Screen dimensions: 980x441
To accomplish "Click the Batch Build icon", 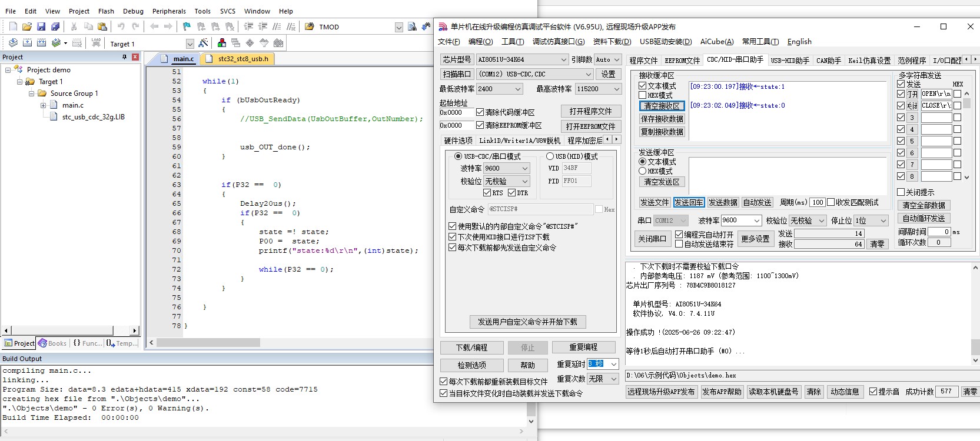I will 56,43.
